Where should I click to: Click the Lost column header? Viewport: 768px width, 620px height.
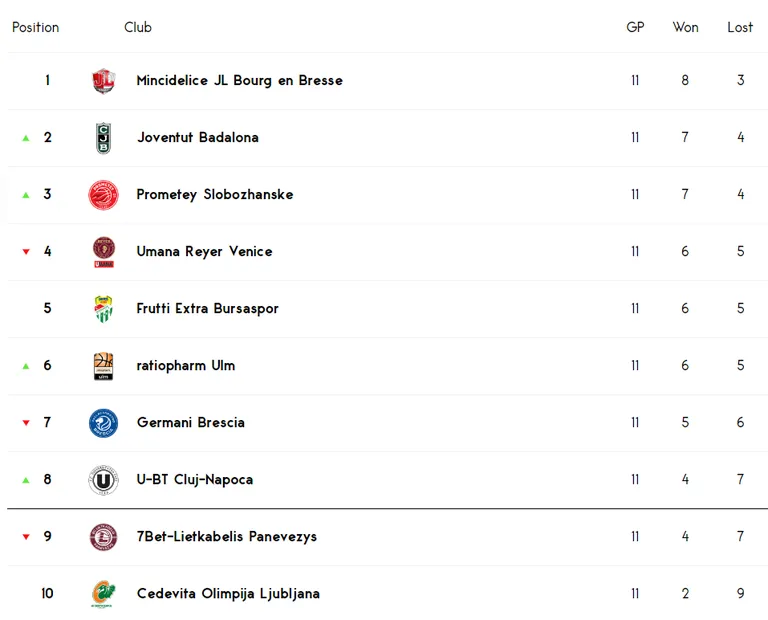point(740,27)
